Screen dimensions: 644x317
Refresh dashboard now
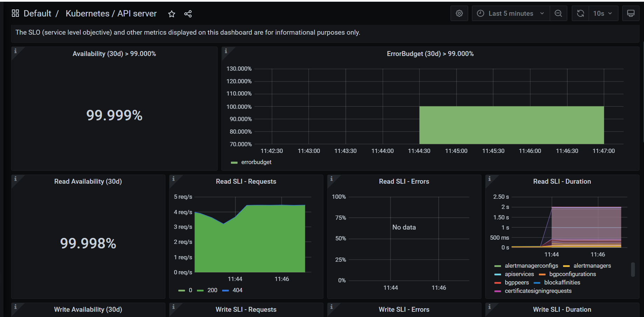point(581,13)
